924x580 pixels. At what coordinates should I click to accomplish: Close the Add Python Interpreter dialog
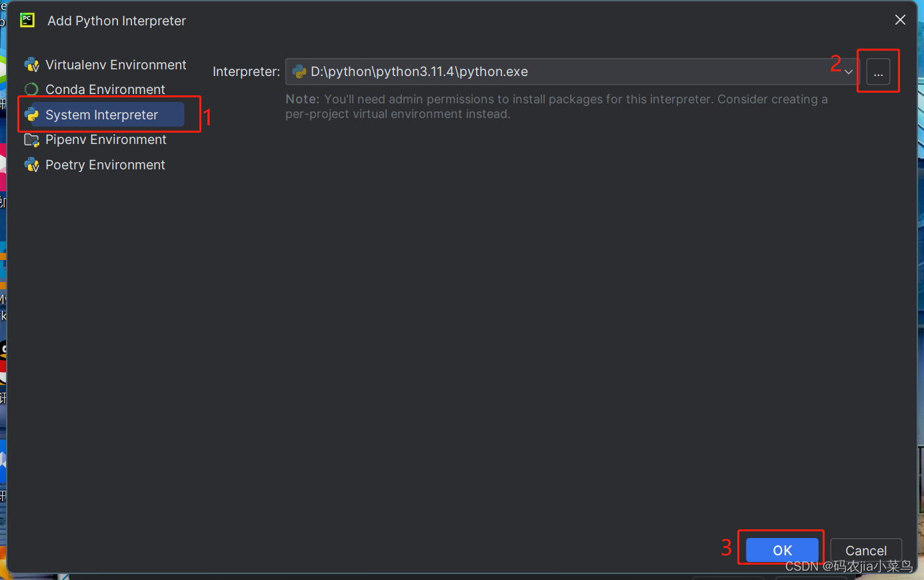point(900,20)
